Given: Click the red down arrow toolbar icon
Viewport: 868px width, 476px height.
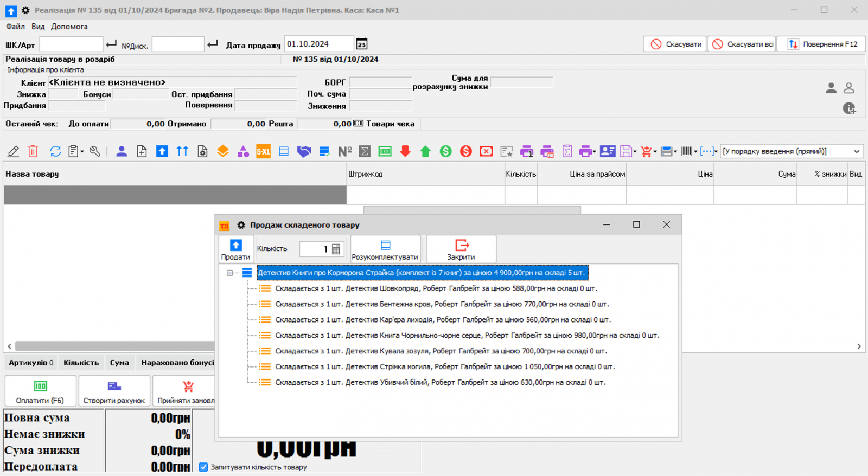Looking at the screenshot, I should coord(405,152).
